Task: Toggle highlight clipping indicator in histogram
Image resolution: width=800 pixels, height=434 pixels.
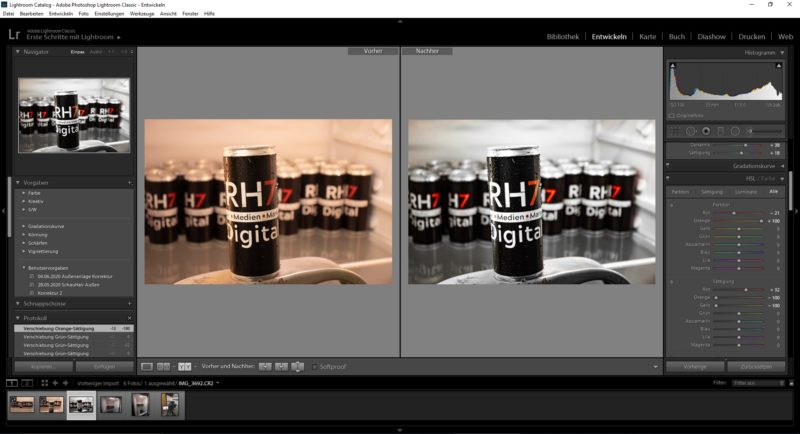Action: point(779,66)
